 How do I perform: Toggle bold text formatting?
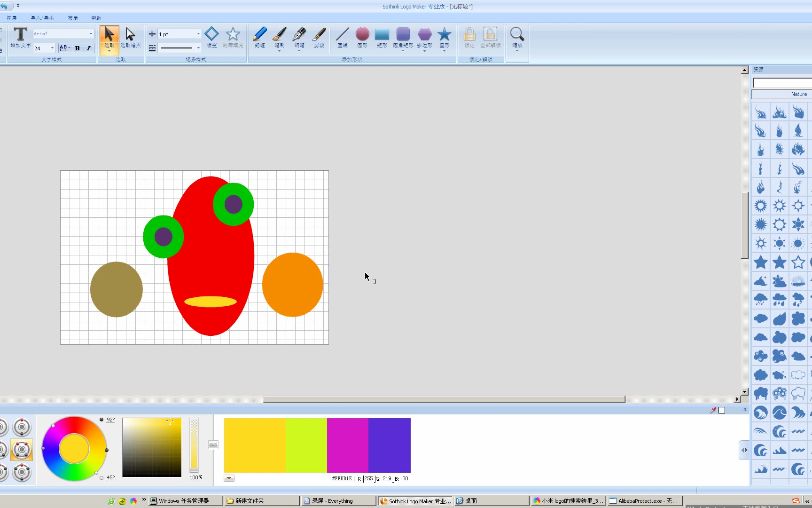[x=78, y=48]
